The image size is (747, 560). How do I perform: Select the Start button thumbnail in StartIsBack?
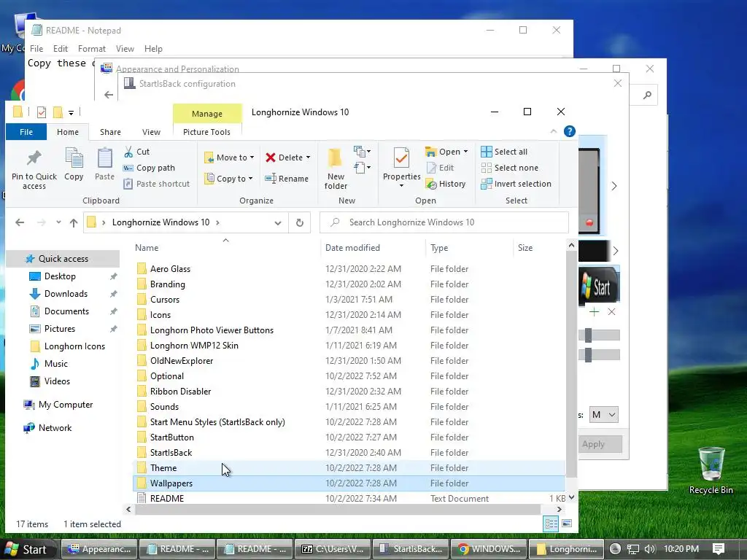click(x=599, y=285)
